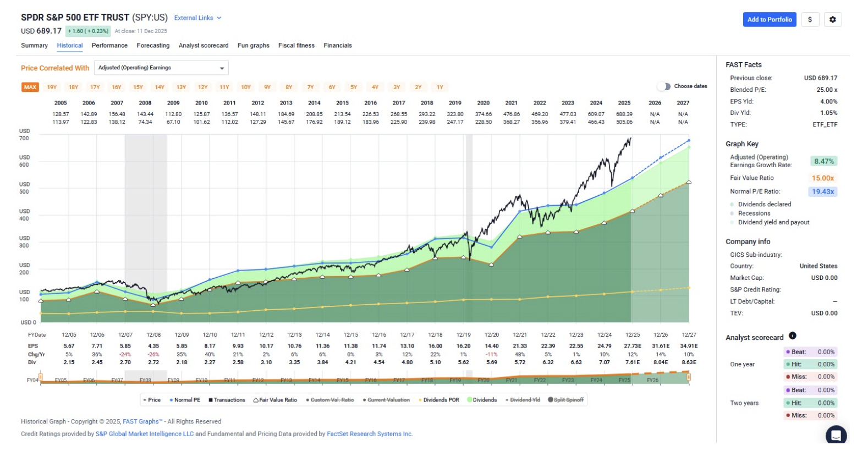This screenshot has width=868, height=473.
Task: Enable Current Valuation legend item
Action: (386, 400)
